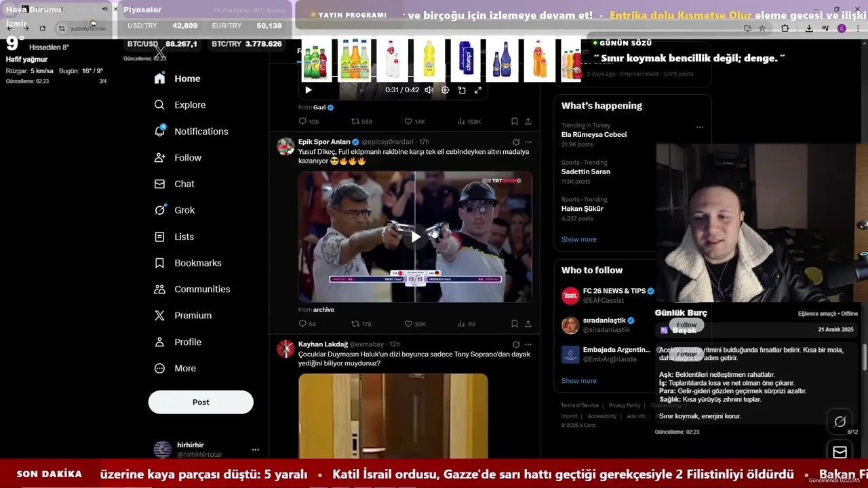Open more options on Epik Spor Anları post

point(528,142)
